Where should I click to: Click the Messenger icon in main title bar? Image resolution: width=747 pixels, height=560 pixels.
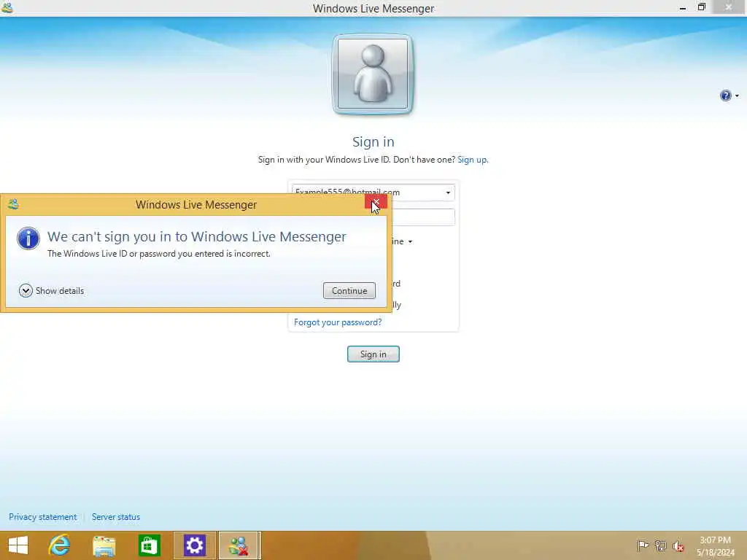(x=7, y=8)
